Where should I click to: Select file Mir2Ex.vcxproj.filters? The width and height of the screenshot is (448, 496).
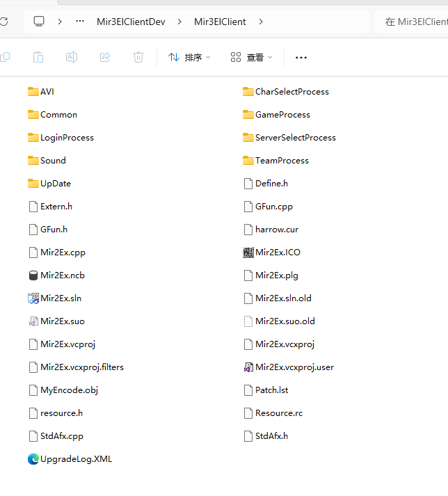pyautogui.click(x=77, y=367)
